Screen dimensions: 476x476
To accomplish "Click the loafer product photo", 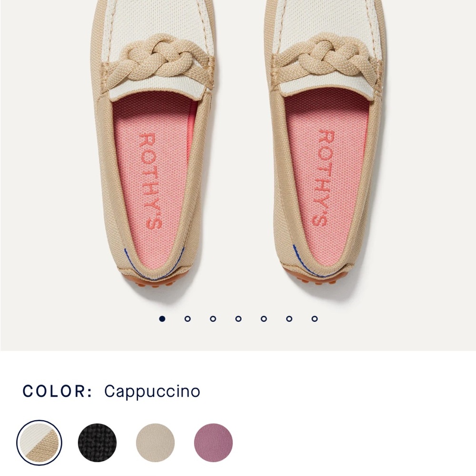I will click(238, 143).
